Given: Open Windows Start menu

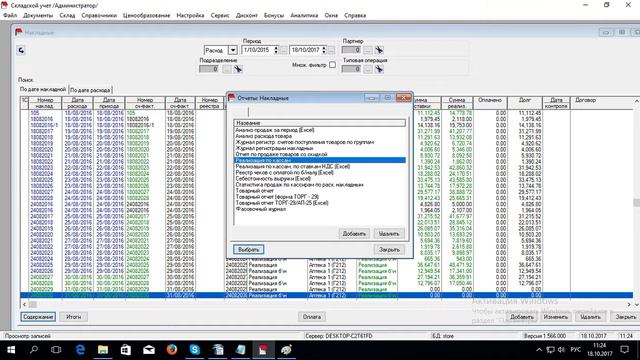Looking at the screenshot, I should point(11,350).
